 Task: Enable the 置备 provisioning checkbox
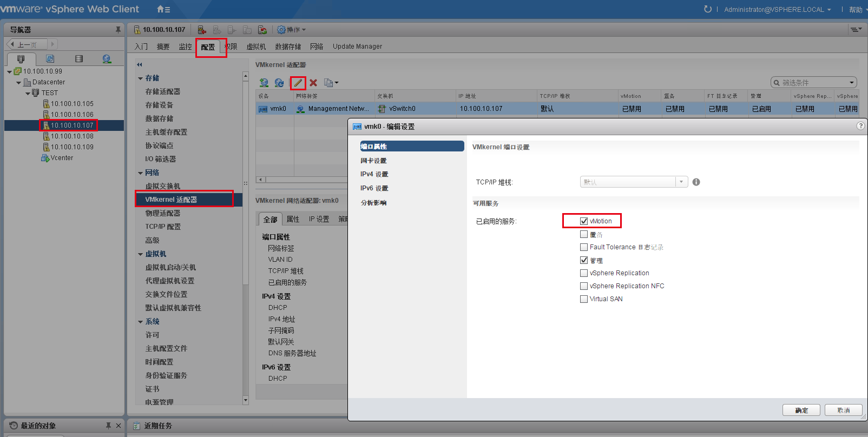click(584, 234)
